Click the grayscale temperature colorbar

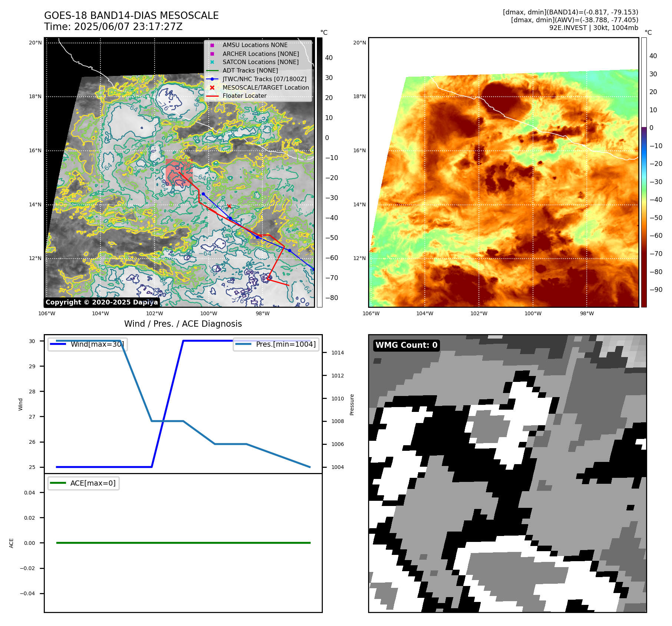pyautogui.click(x=320, y=172)
